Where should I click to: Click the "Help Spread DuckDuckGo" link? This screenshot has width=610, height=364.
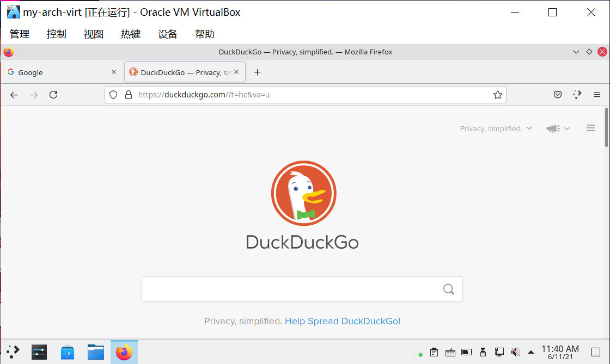pyautogui.click(x=341, y=321)
